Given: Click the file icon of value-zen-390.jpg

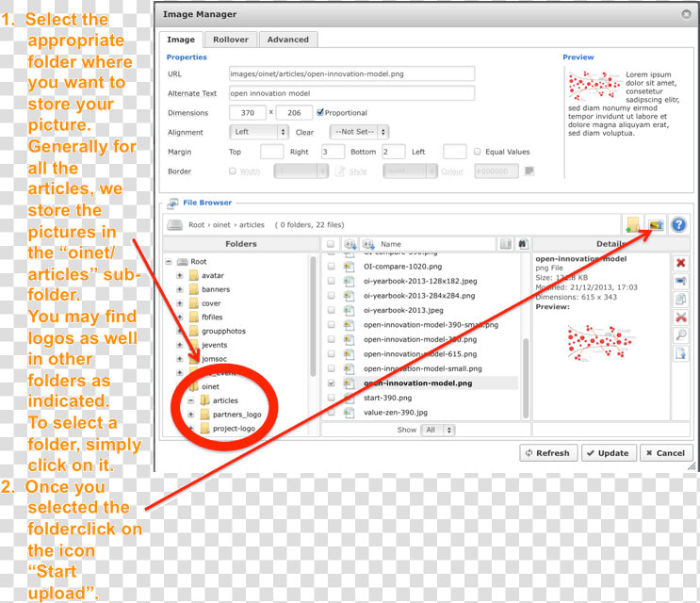Looking at the screenshot, I should pyautogui.click(x=349, y=413).
